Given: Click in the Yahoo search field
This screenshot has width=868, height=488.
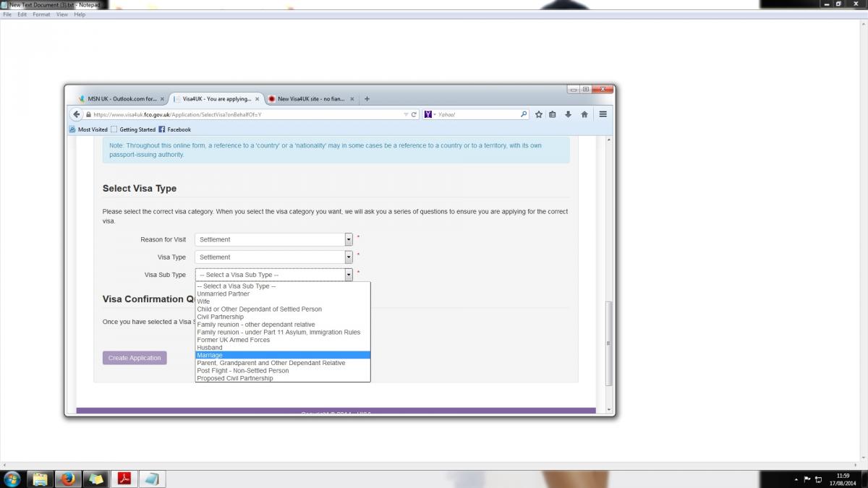Looking at the screenshot, I should click(x=477, y=114).
